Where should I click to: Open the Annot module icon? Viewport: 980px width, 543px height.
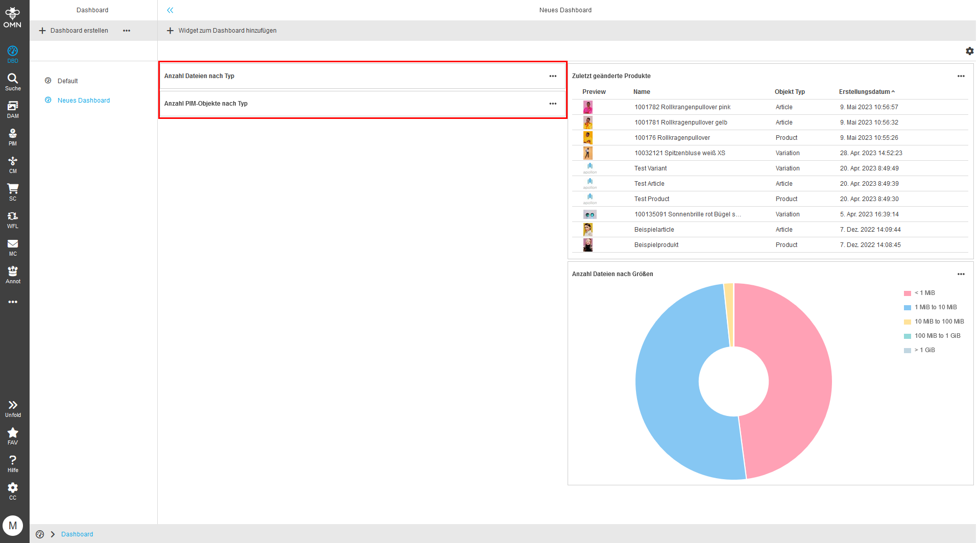pyautogui.click(x=13, y=274)
